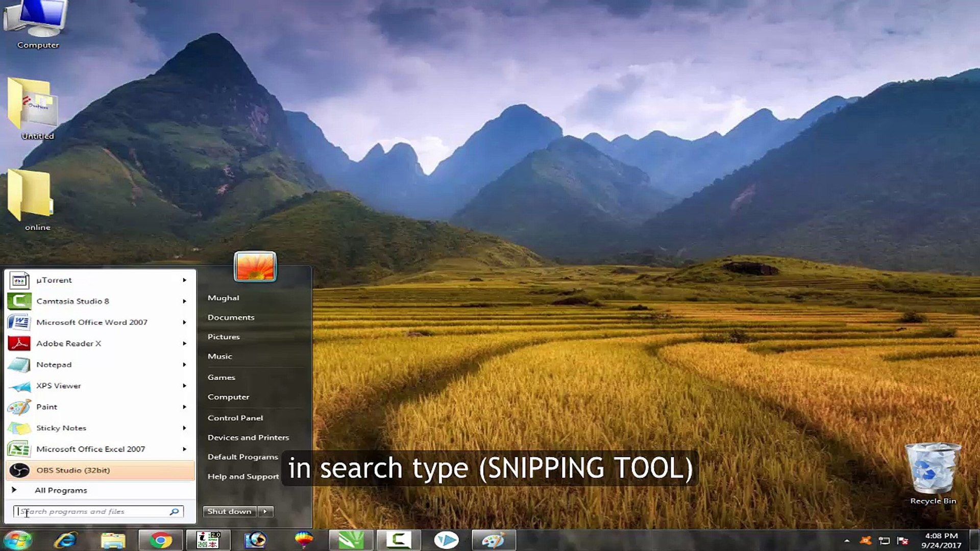The image size is (980, 551).
Task: Expand µTorrent jump list arrow
Action: [x=184, y=280]
